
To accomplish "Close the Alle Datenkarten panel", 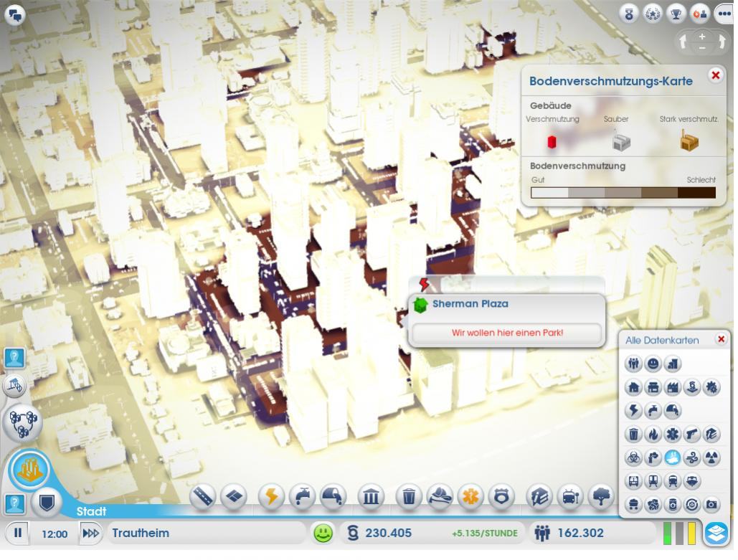I will 721,339.
